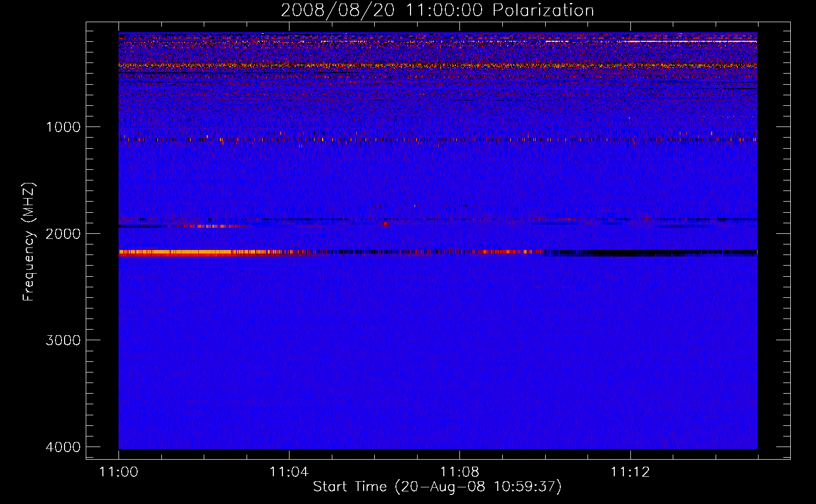Select the 'Start Time (20-Aug-08 10:59:37)' label
This screenshot has height=504, width=816.
tap(437, 487)
